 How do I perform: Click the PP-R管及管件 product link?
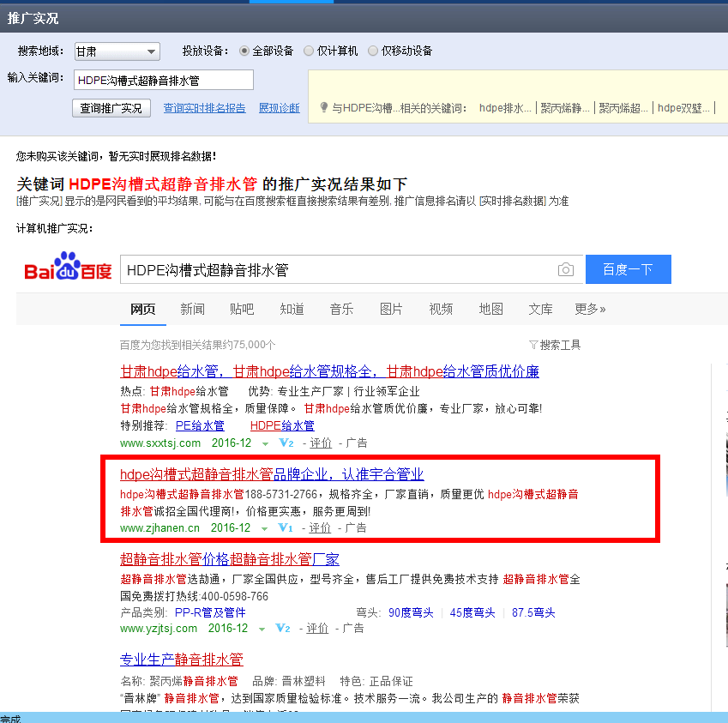click(x=210, y=612)
